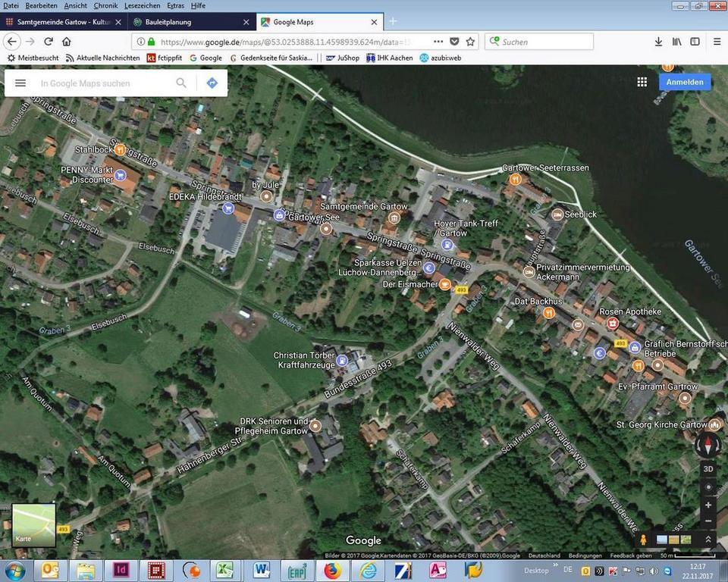Select the Gartower Seeterrassen restaurant pin
The image size is (728, 582).
pyautogui.click(x=515, y=179)
